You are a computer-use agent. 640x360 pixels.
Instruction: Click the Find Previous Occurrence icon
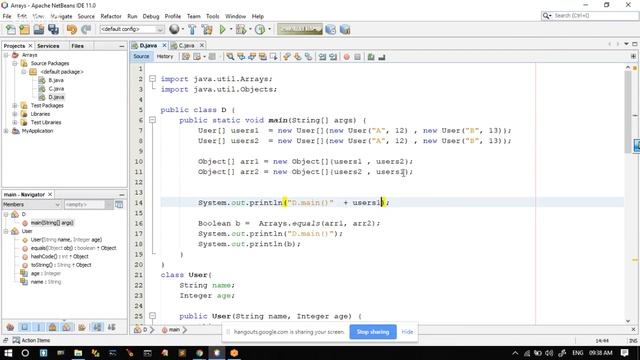coord(241,57)
